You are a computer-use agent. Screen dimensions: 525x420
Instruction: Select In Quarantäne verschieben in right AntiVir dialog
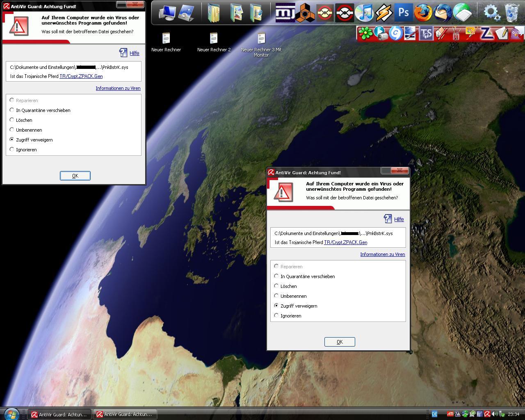(x=305, y=276)
